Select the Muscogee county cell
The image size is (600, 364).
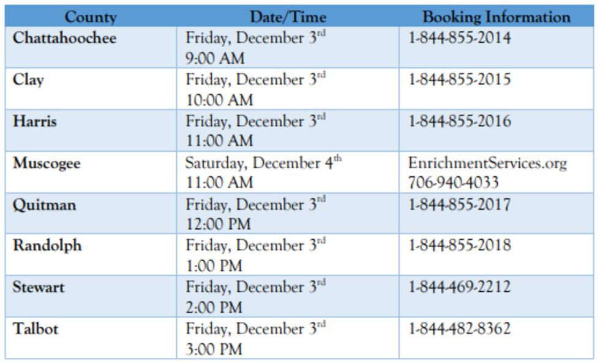click(x=47, y=163)
